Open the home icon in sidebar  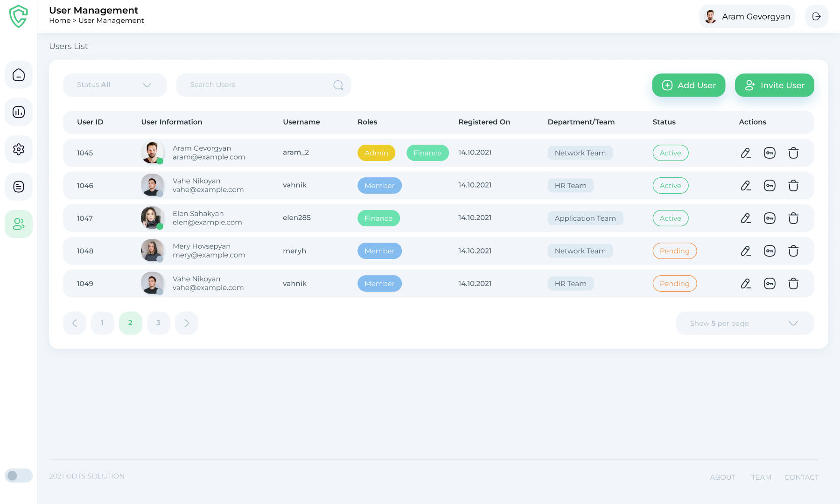tap(19, 75)
